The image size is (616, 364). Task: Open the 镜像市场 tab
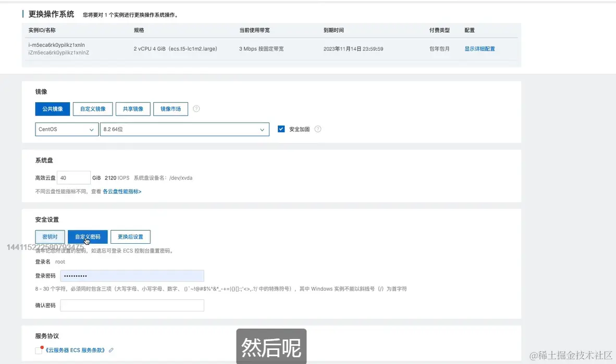click(x=170, y=109)
